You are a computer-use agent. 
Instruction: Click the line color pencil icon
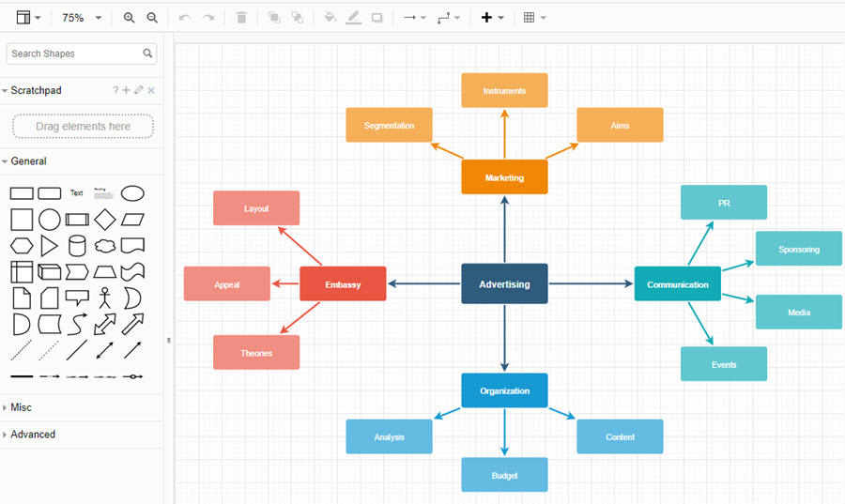tap(354, 18)
